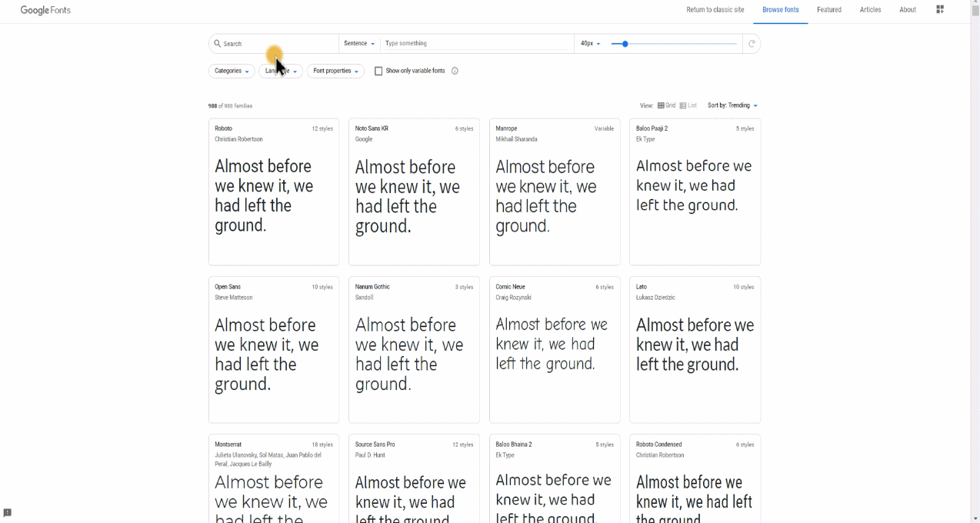Screen dimensions: 980x523
Task: Open the Manrope font card
Action: pos(555,192)
